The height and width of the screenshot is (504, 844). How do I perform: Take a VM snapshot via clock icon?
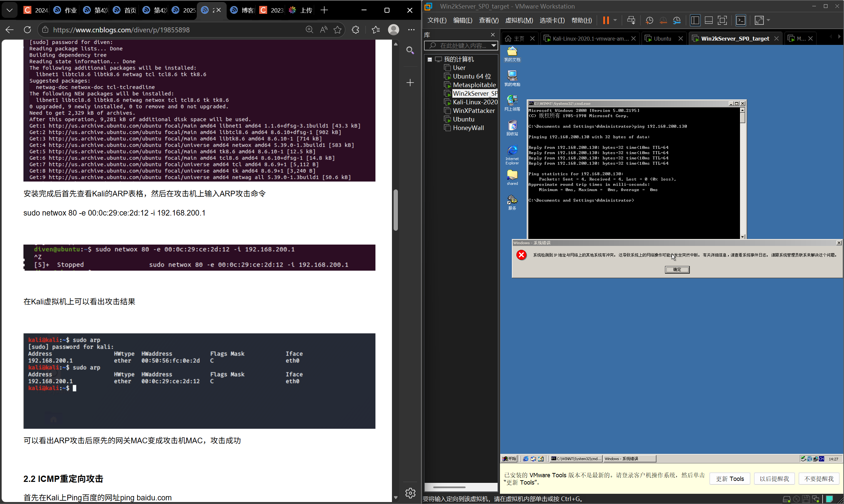(649, 20)
